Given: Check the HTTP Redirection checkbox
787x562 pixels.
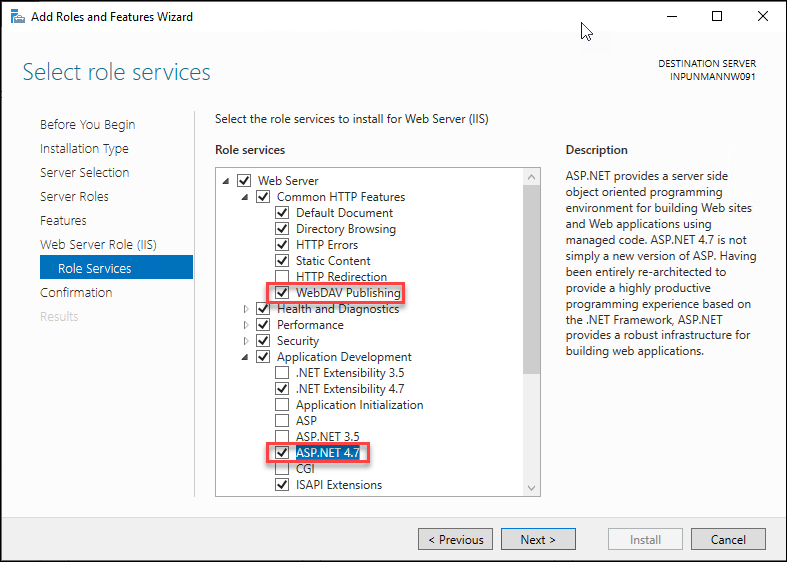Looking at the screenshot, I should 282,277.
